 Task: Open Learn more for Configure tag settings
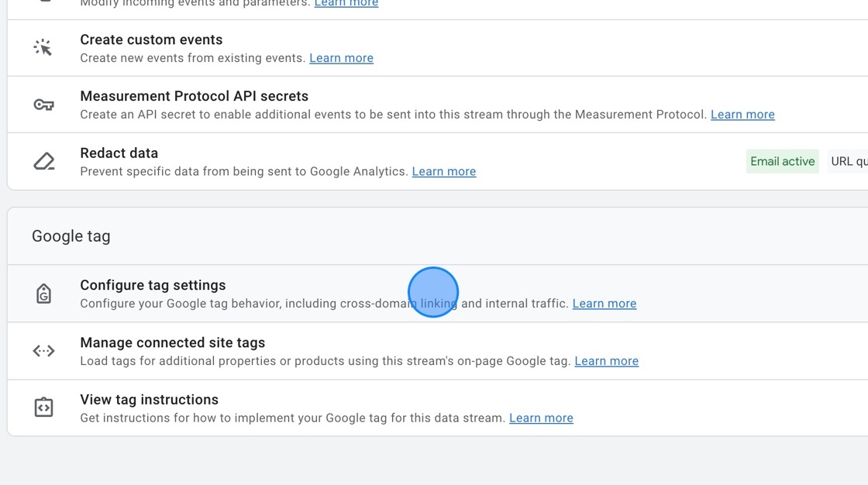coord(604,303)
